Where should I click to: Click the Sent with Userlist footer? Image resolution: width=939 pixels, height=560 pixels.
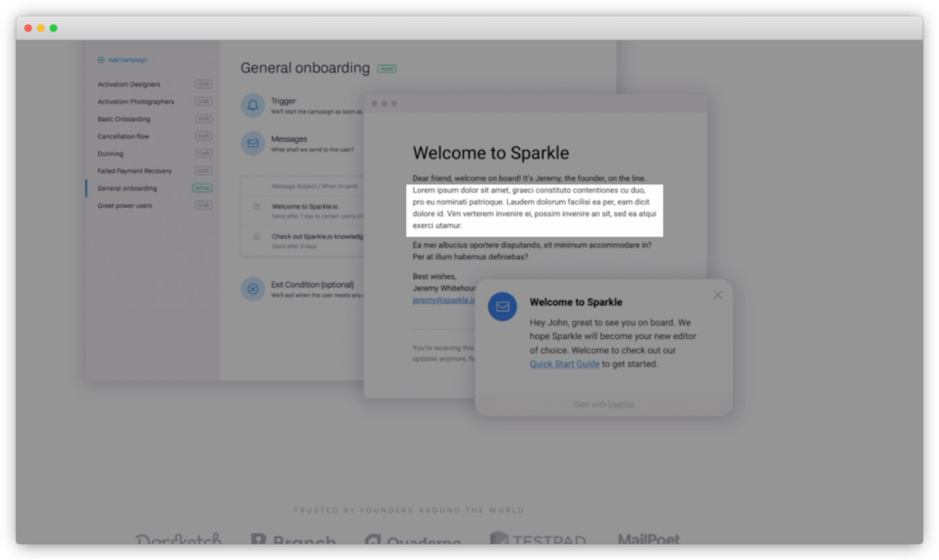pos(603,404)
